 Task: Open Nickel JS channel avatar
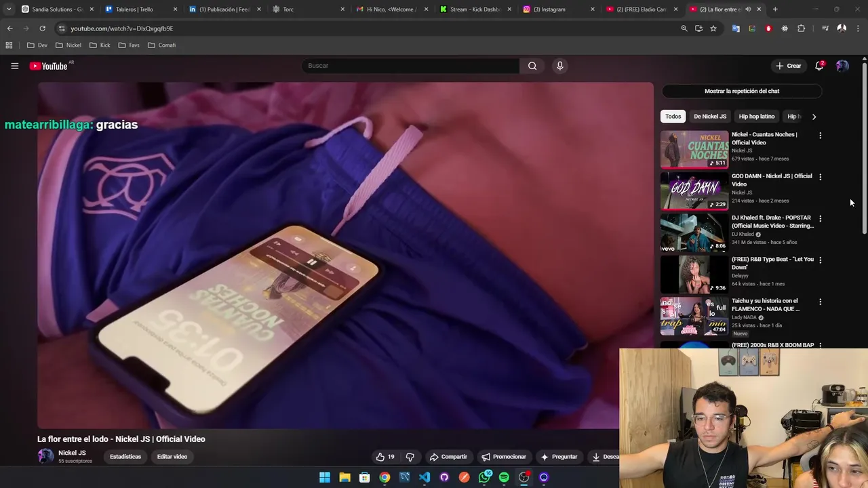pos(45,456)
